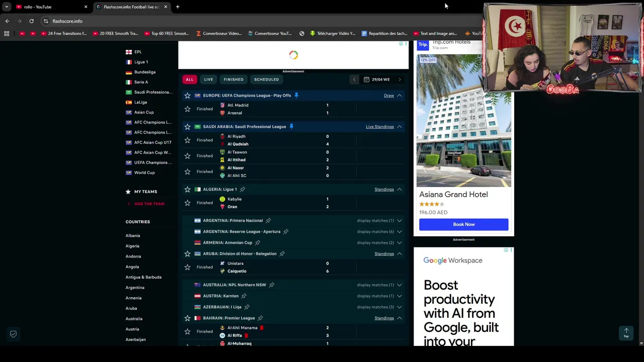Open the 29/04 WE calendar date picker
Screen dimensions: 644x362
[377, 79]
